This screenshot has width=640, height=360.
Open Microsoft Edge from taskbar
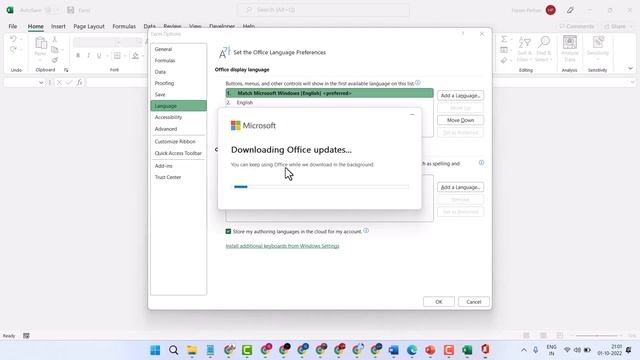point(412,350)
